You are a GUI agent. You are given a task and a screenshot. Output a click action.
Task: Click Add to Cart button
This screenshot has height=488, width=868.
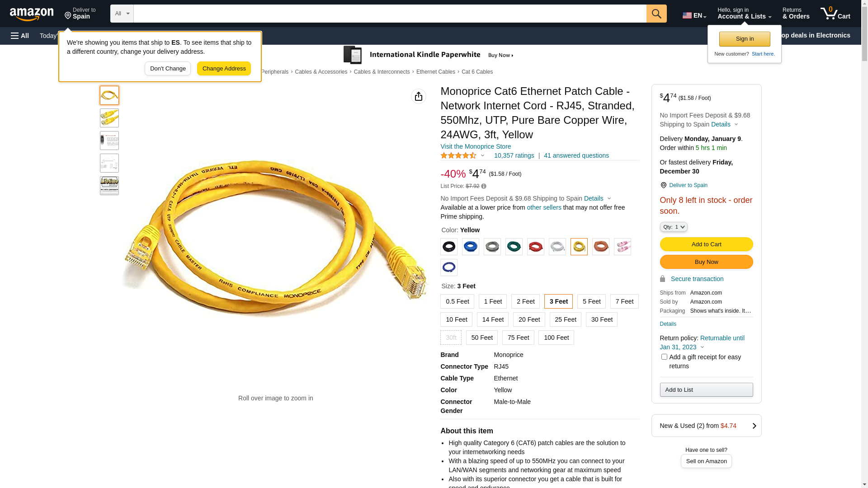tap(706, 244)
